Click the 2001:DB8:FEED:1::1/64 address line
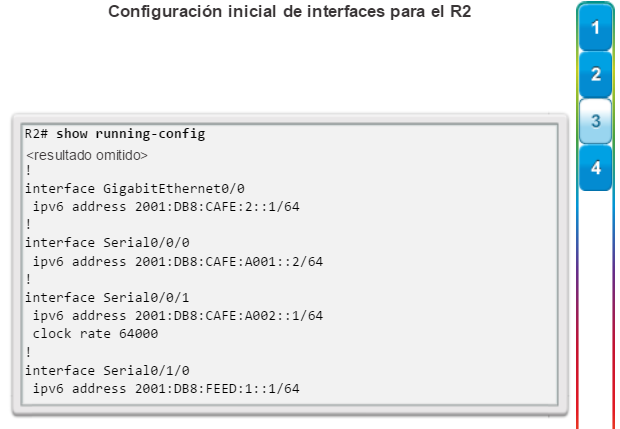 166,389
